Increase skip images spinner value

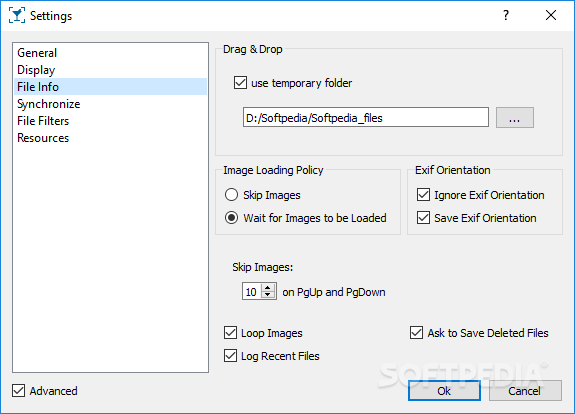tap(268, 288)
